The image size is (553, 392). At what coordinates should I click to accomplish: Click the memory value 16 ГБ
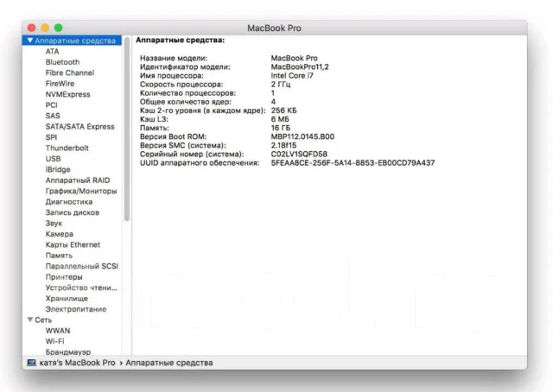(281, 128)
